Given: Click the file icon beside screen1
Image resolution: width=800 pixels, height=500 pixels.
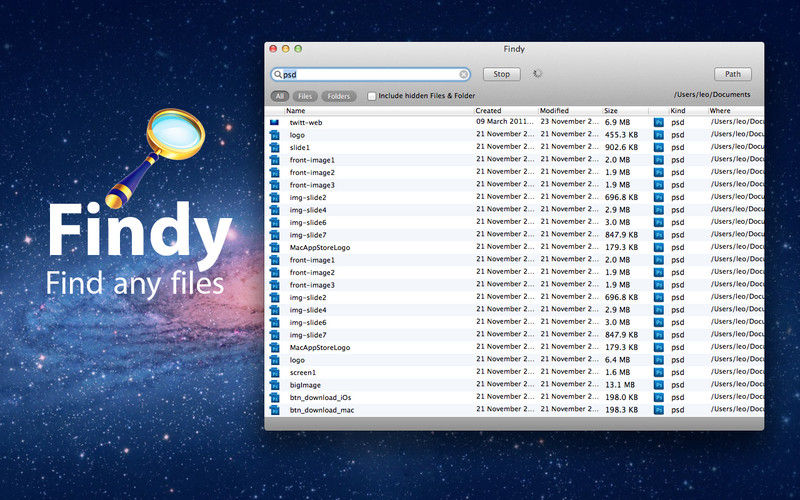Looking at the screenshot, I should pos(274,372).
